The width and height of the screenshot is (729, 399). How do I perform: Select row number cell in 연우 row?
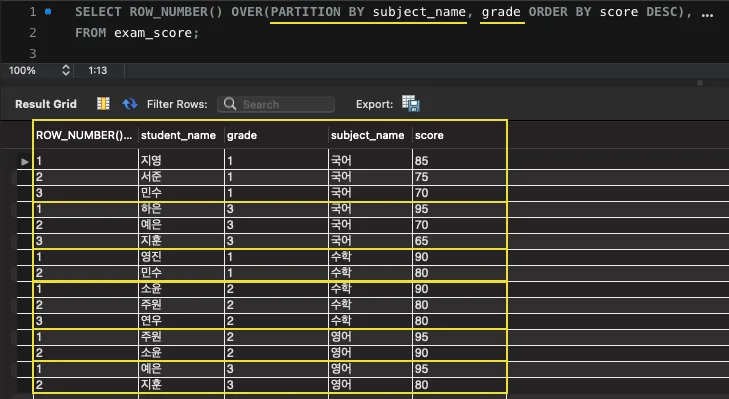[x=86, y=321]
